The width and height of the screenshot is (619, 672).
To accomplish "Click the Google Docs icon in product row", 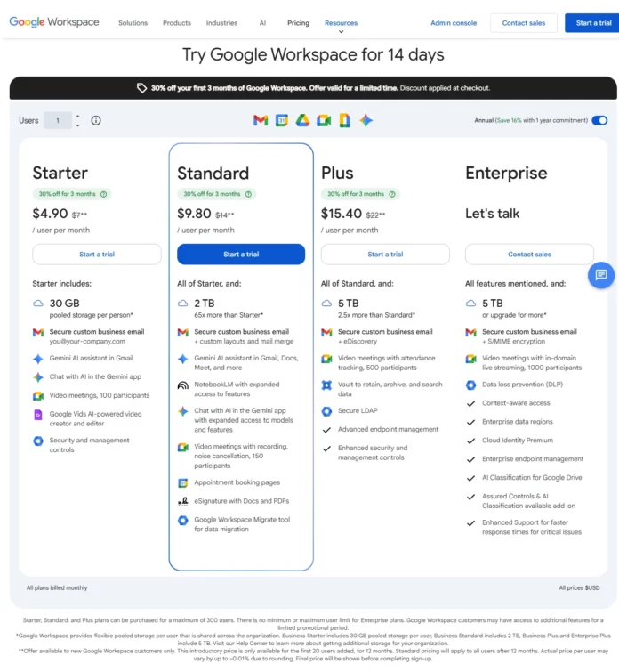I will [344, 120].
